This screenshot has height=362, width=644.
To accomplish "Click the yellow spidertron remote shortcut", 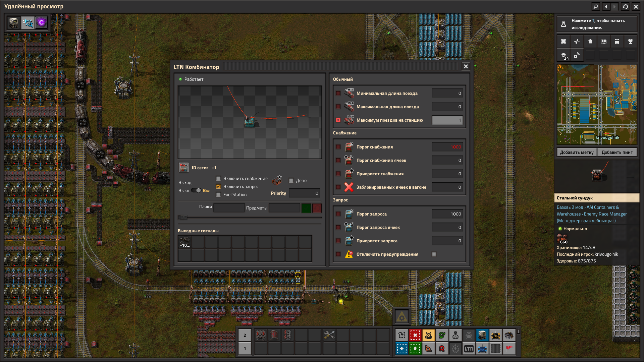I will tap(496, 335).
